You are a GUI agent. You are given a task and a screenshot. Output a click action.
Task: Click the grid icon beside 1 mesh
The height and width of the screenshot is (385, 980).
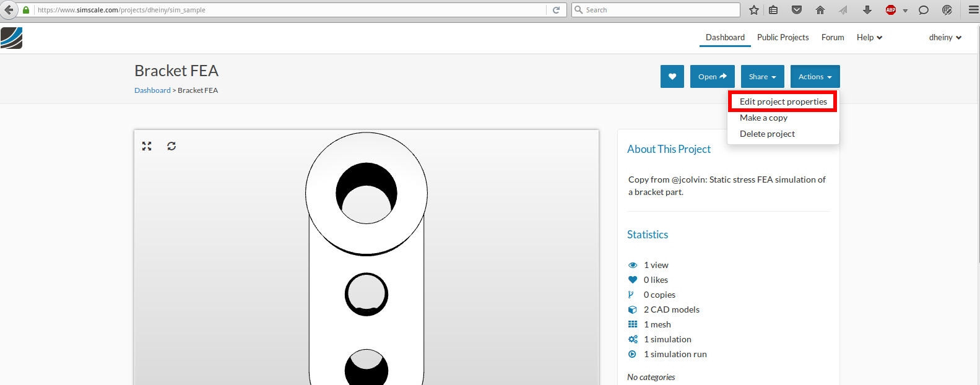[x=633, y=324]
